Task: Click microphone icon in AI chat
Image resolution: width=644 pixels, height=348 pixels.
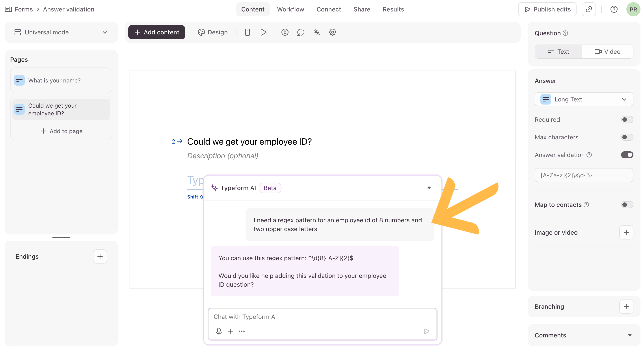Action: coord(219,331)
